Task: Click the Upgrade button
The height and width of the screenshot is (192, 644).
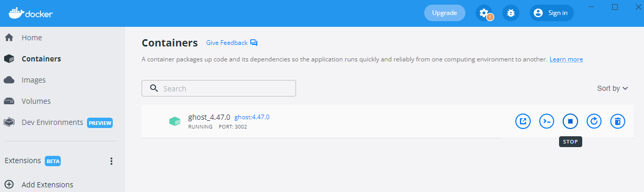Action: (x=444, y=13)
